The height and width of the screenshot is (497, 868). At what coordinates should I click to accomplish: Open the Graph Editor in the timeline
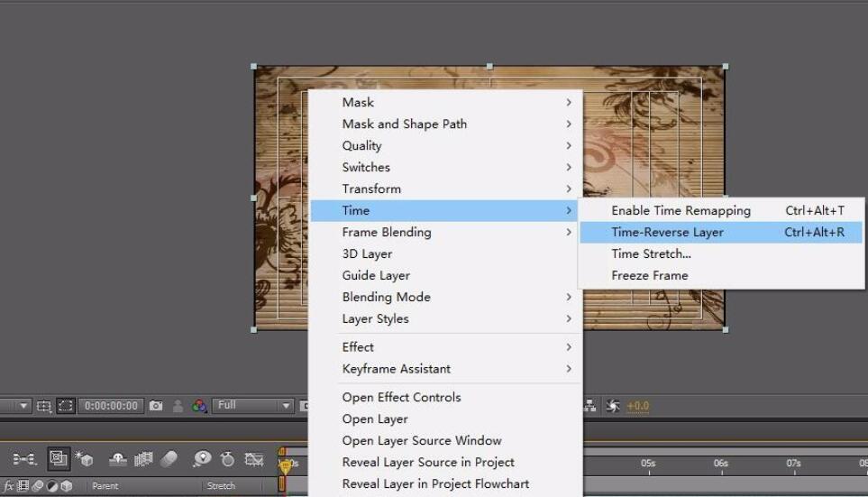click(254, 459)
